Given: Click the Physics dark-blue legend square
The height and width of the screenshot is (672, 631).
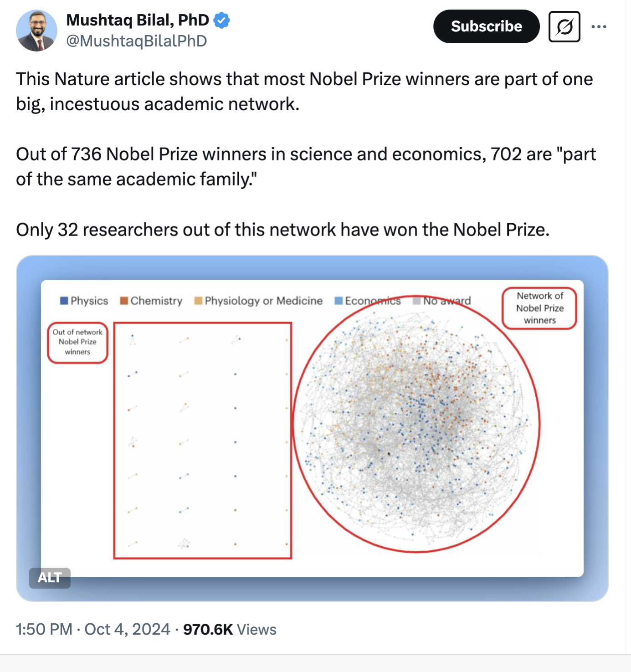Looking at the screenshot, I should [64, 301].
